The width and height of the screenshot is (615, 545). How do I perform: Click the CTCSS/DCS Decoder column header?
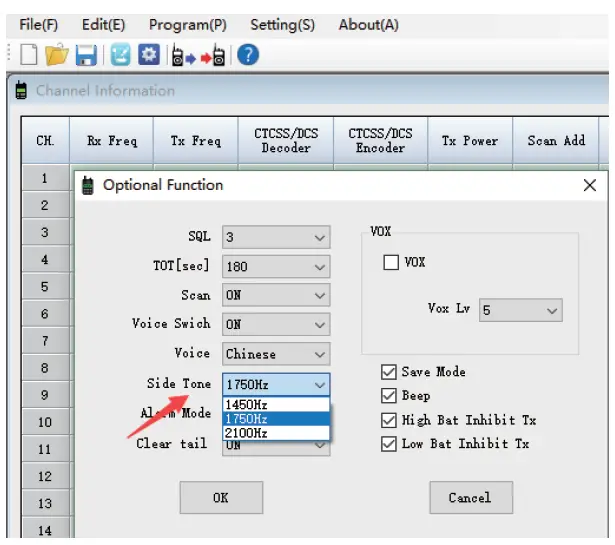pos(286,140)
